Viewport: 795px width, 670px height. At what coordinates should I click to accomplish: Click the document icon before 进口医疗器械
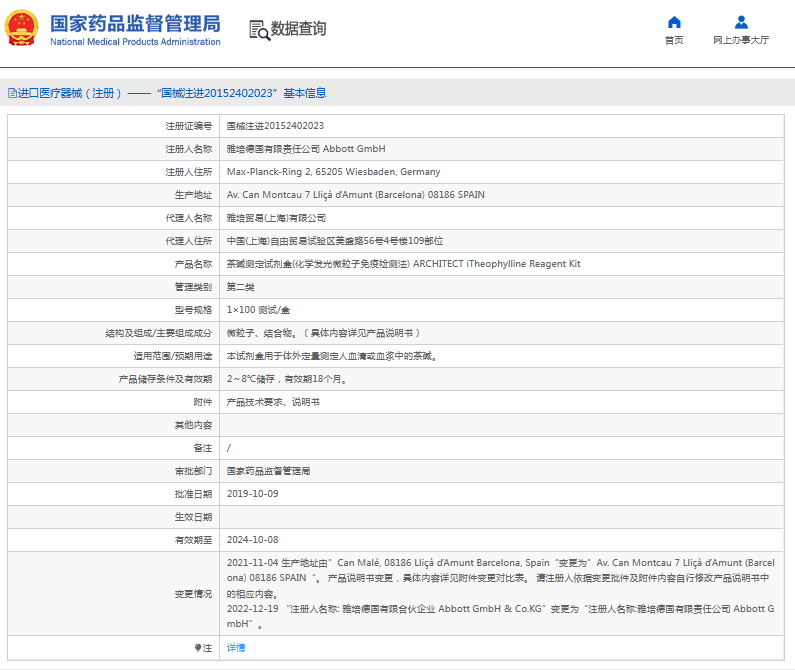pos(12,93)
